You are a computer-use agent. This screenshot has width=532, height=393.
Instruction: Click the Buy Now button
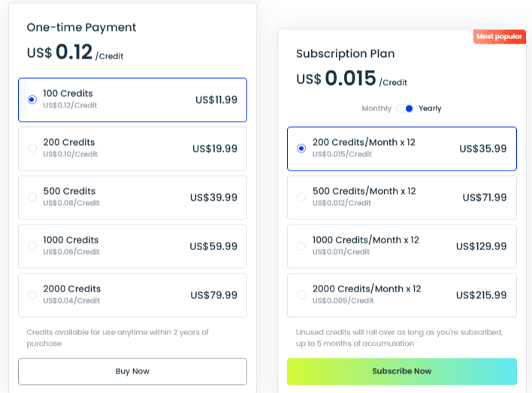133,371
